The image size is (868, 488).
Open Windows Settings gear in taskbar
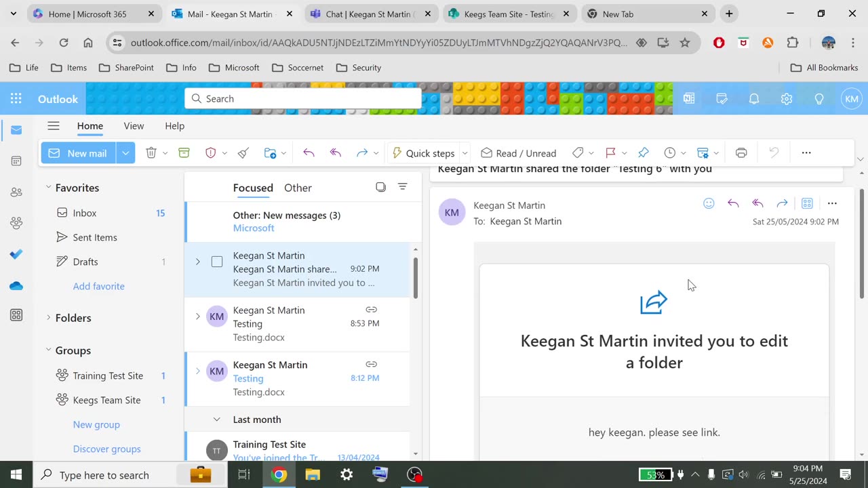(x=347, y=474)
